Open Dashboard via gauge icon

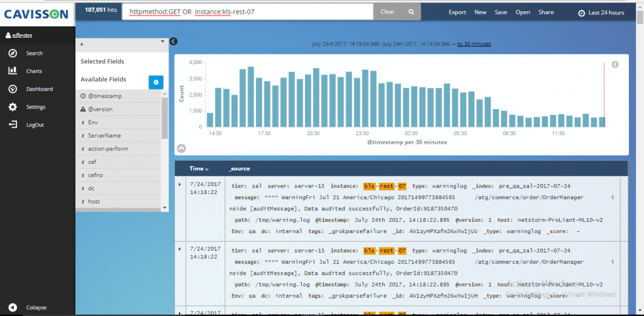click(13, 89)
